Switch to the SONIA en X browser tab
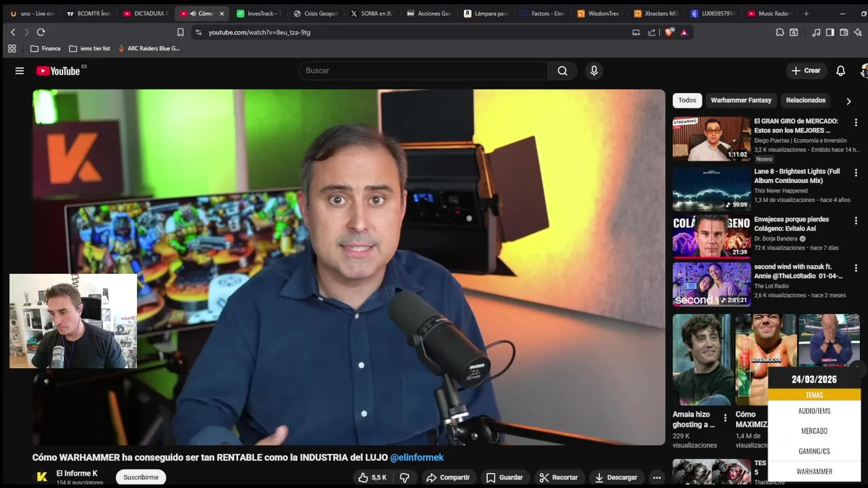The width and height of the screenshot is (868, 488). click(x=372, y=14)
